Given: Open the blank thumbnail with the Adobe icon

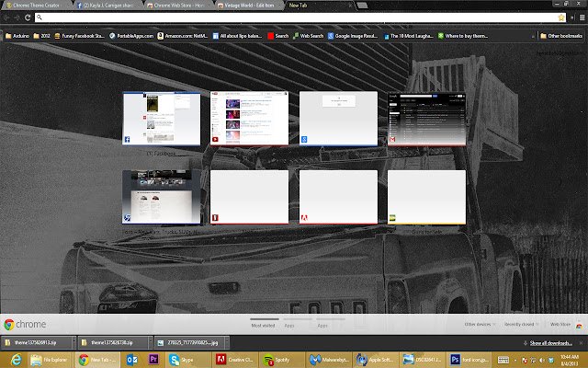Looking at the screenshot, I should coord(338,197).
